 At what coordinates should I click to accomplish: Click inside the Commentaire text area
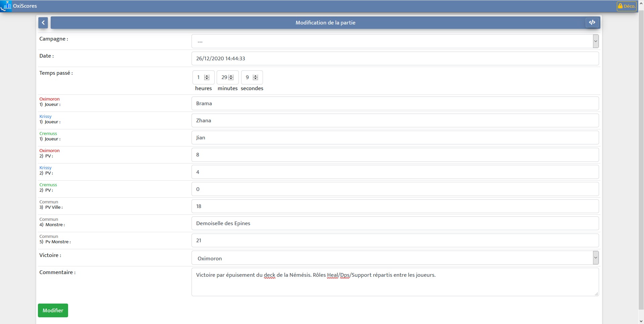pos(395,282)
